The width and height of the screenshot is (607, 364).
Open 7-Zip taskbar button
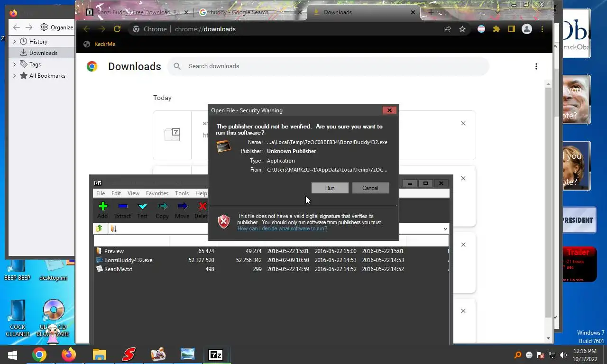[x=216, y=355]
